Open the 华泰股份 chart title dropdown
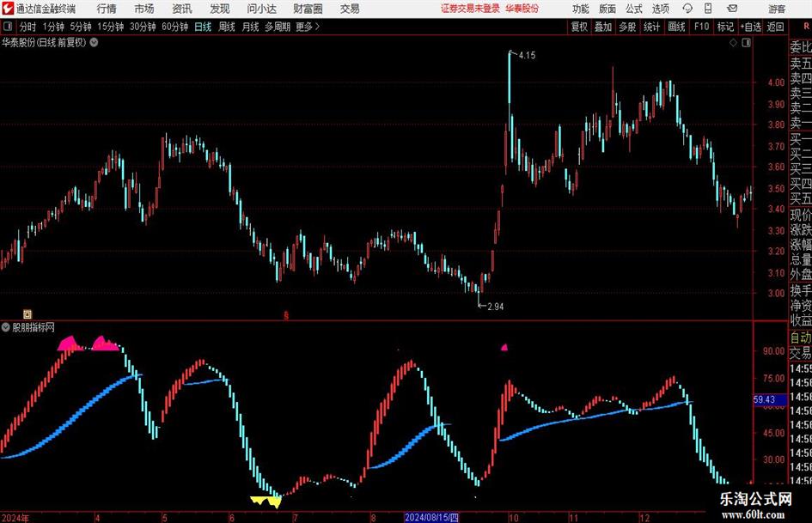Image resolution: width=812 pixels, height=523 pixels. [95, 42]
